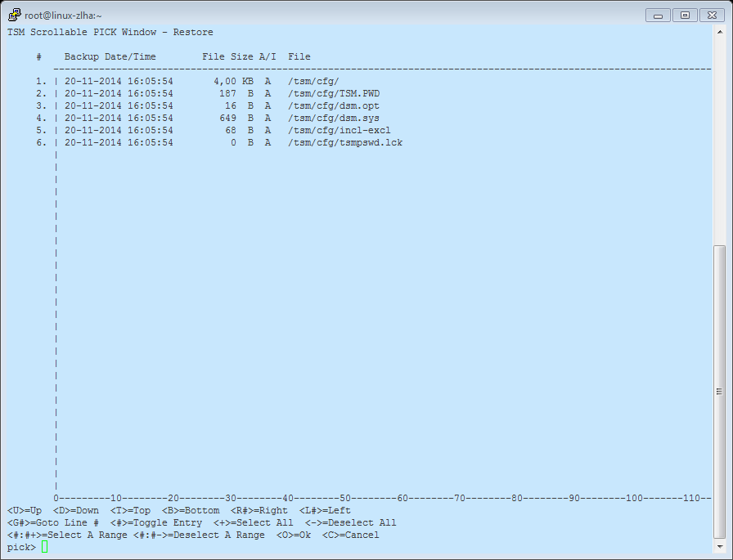Click the <#:#->=Deselect A Range text
Viewport: 733px width, 560px height.
[199, 535]
